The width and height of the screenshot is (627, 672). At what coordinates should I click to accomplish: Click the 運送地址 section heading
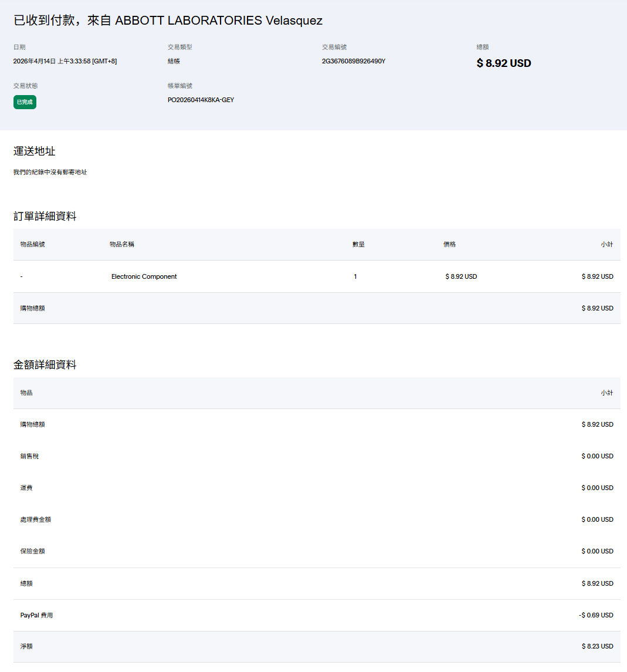click(x=35, y=151)
